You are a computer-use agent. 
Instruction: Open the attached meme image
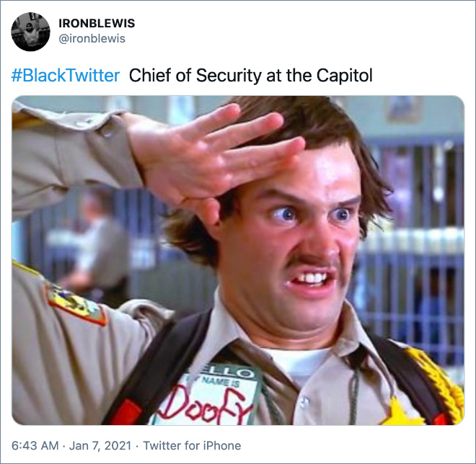(x=238, y=260)
